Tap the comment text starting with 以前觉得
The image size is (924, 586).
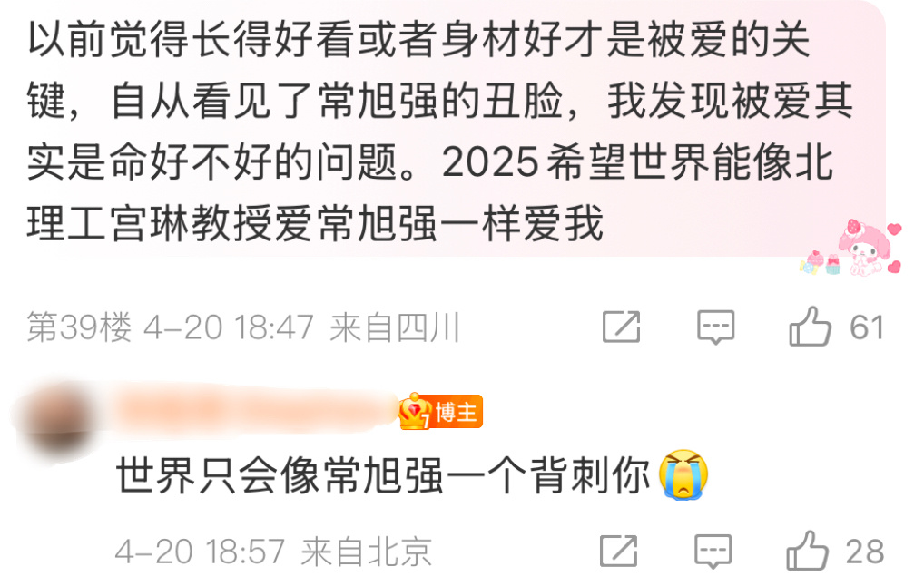439,132
